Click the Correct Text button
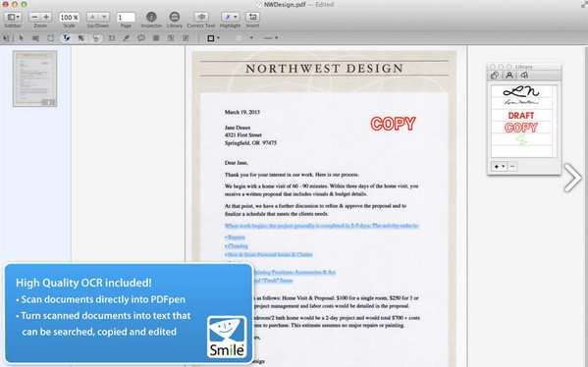This screenshot has height=367, width=588. 201,17
